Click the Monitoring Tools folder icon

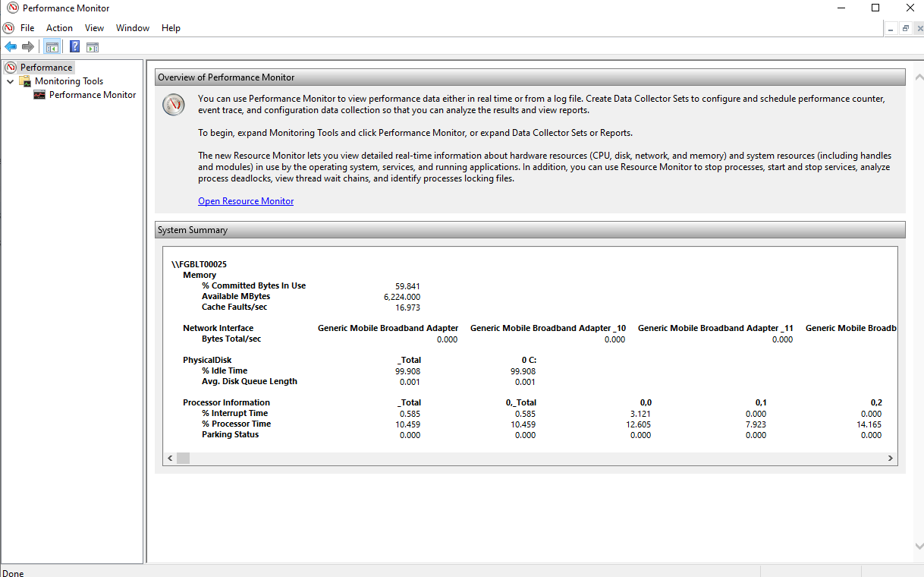(26, 81)
